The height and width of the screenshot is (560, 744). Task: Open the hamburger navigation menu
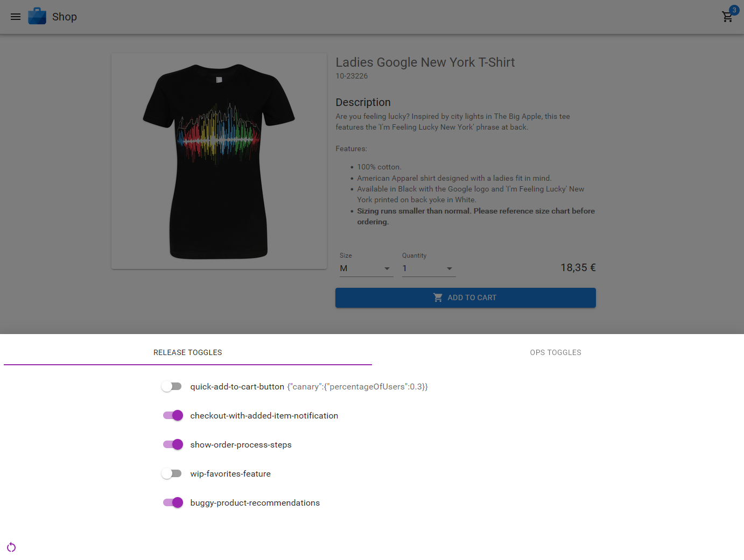point(16,17)
